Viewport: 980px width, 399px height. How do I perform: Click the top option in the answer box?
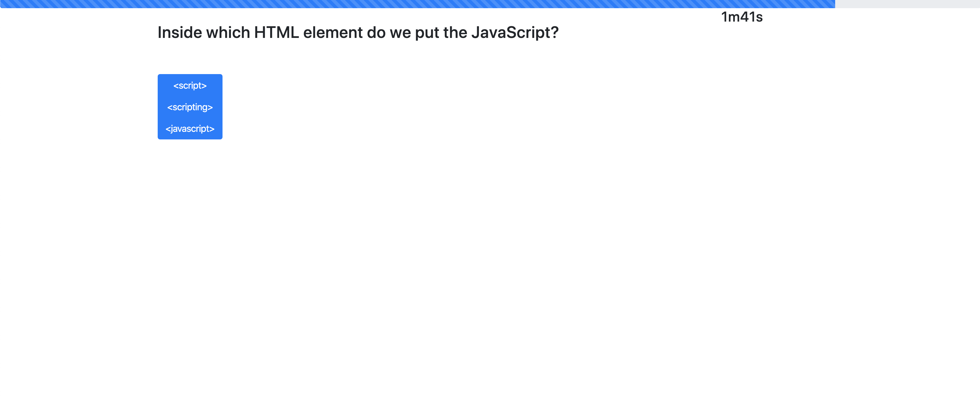coord(190,85)
